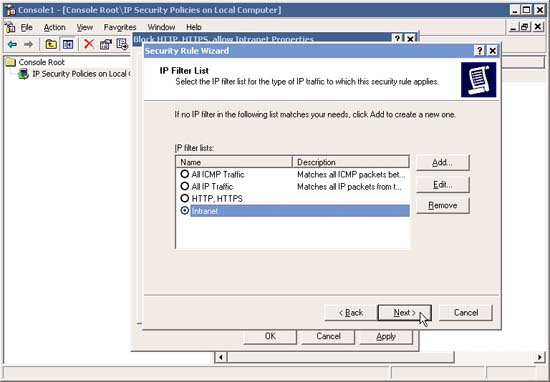Restore the inner MDI console window
This screenshot has width=550, height=382.
tap(525, 27)
